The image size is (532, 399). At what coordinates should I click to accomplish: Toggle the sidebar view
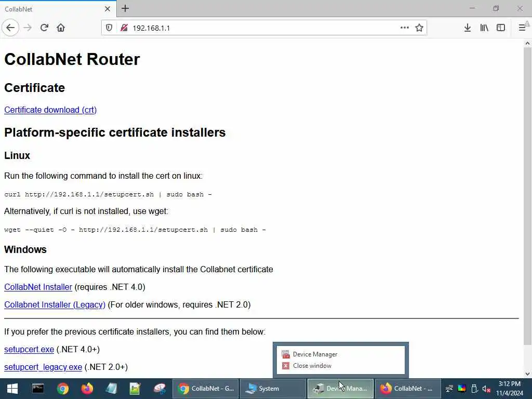point(501,28)
